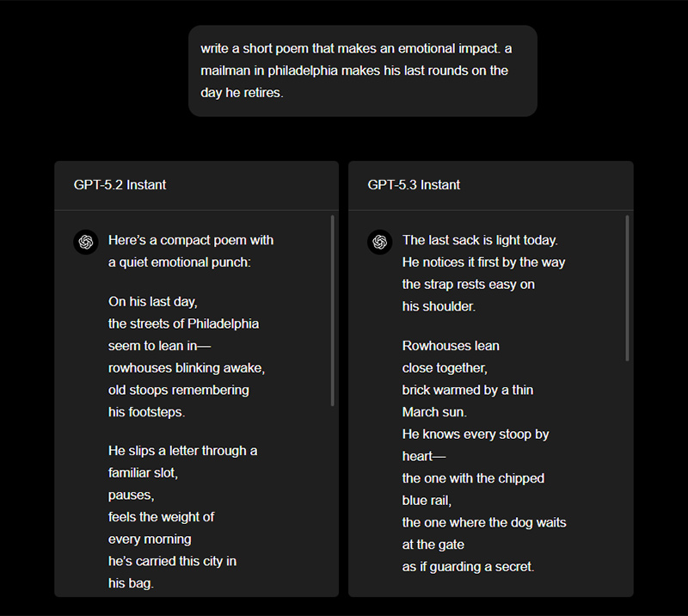The height and width of the screenshot is (616, 688).
Task: Select the GPT-5.2 Instant header label
Action: tap(120, 185)
